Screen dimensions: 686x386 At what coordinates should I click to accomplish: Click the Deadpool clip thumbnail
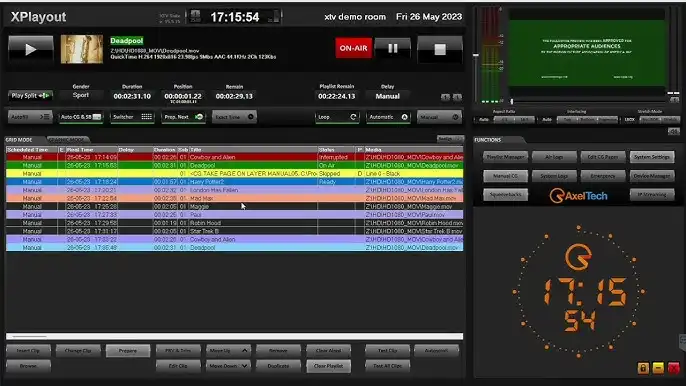82,49
